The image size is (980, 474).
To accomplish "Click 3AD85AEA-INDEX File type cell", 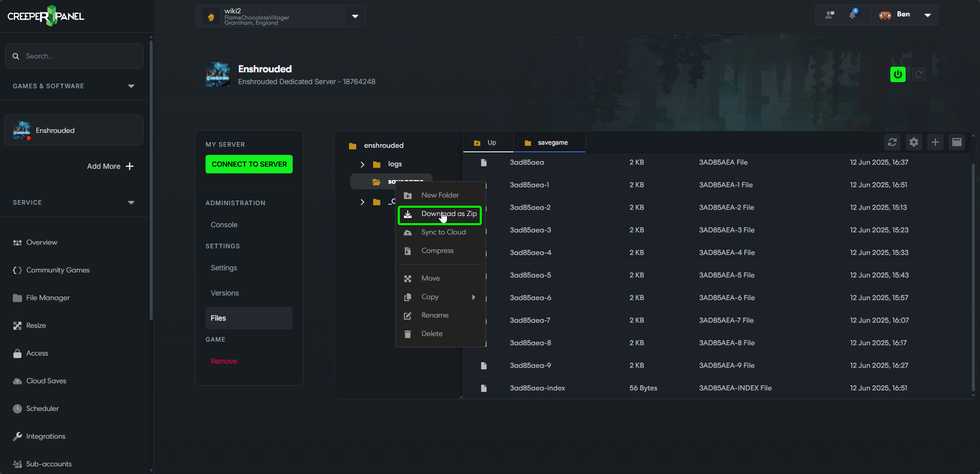I will click(x=736, y=388).
